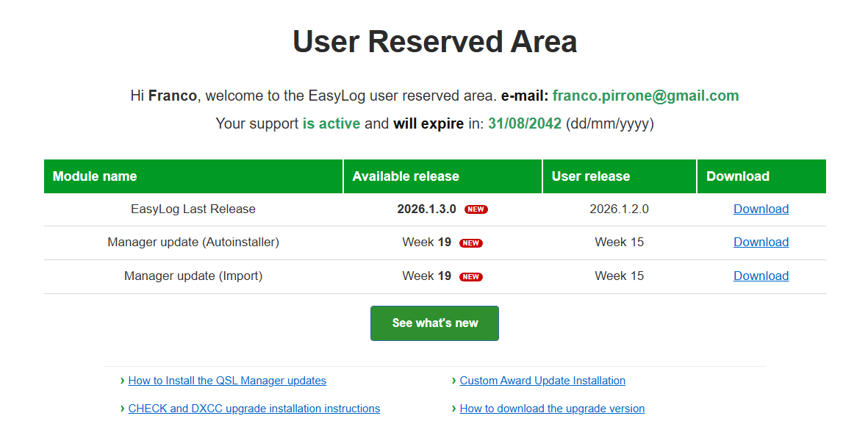Open Custom Award Update Installation link
Image resolution: width=868 pixels, height=438 pixels.
point(542,381)
